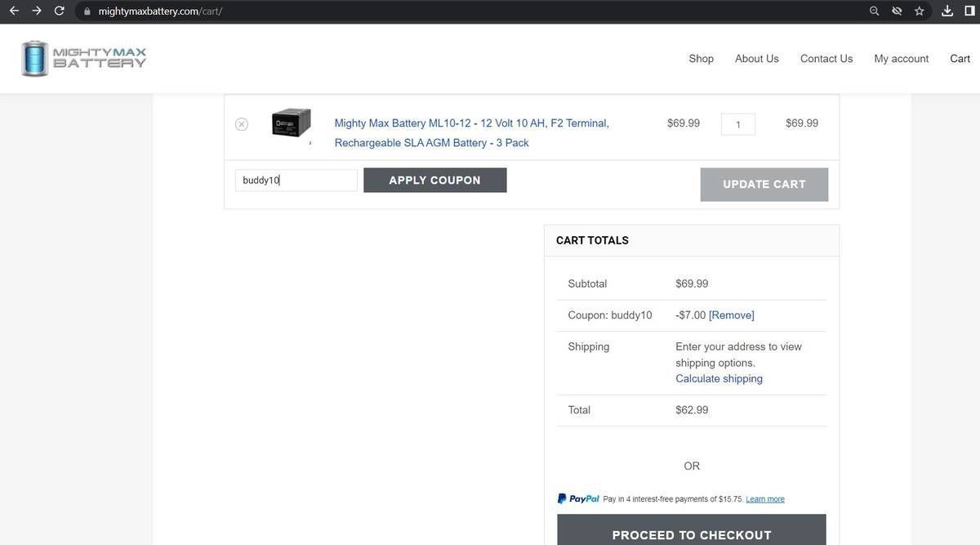Screen dimensions: 980x545
Task: Go back with the browser back arrow
Action: pyautogui.click(x=14, y=11)
